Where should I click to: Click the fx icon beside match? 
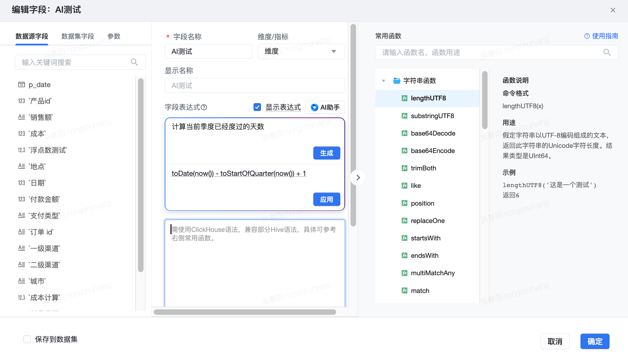(x=405, y=291)
